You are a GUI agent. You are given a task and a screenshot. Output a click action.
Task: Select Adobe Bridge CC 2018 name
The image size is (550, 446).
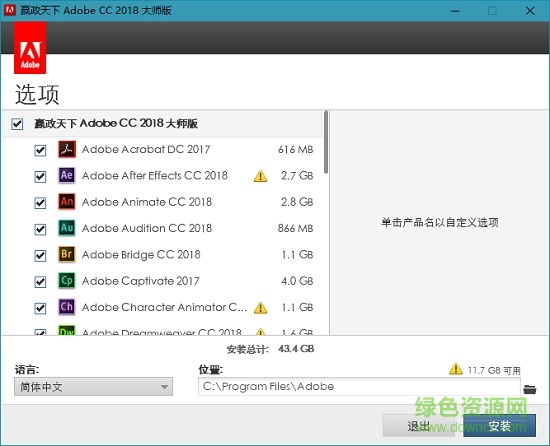(x=141, y=255)
